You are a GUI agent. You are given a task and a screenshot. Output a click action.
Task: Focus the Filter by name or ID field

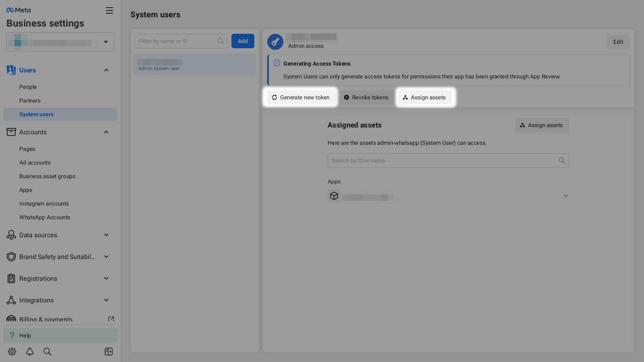(182, 41)
